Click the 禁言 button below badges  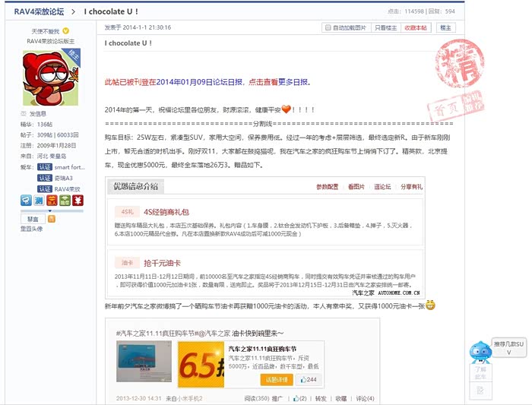(33, 219)
